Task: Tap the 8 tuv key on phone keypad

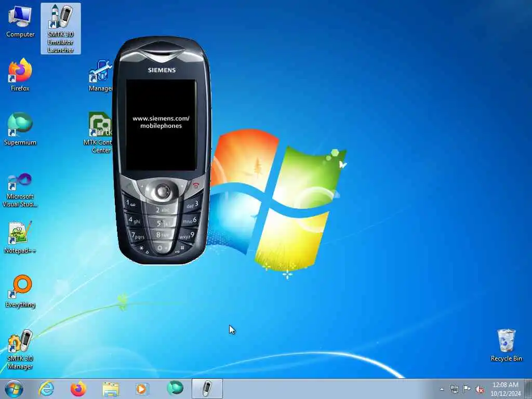Action: pyautogui.click(x=162, y=235)
